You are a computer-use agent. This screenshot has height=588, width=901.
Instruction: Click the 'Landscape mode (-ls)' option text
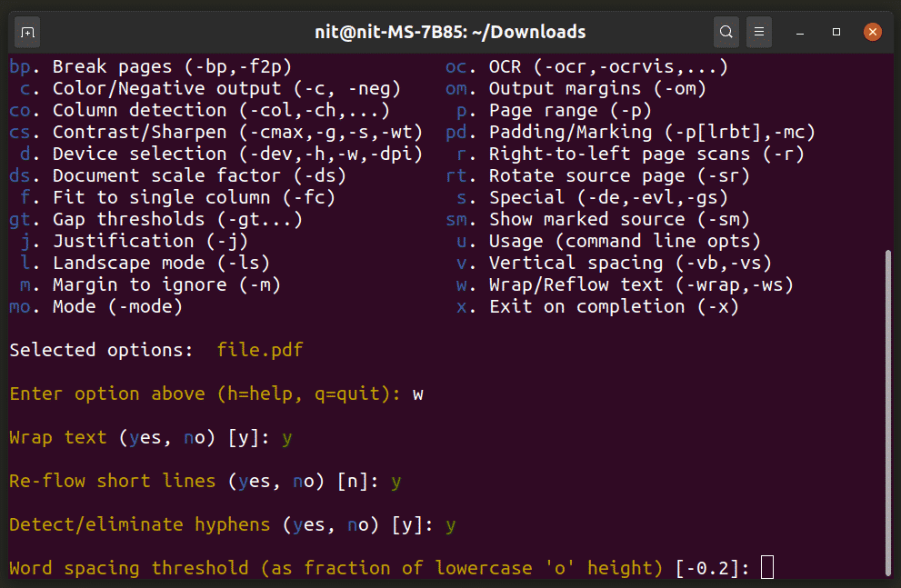[161, 263]
